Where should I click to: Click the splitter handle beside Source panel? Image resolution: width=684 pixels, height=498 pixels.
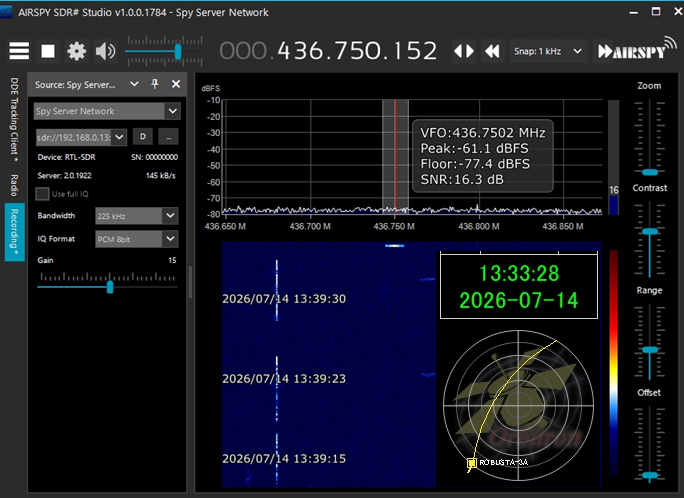[x=191, y=282]
